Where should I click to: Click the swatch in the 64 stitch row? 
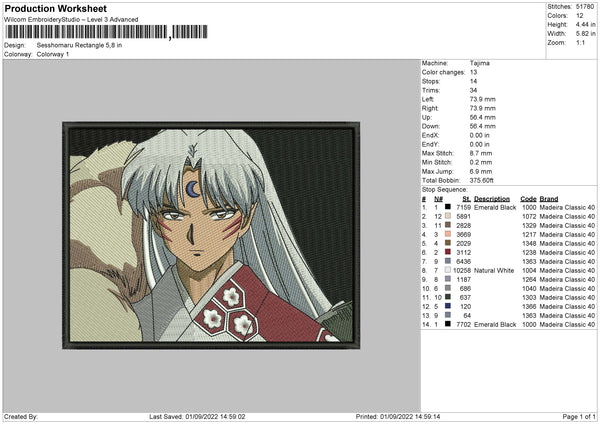[448, 315]
